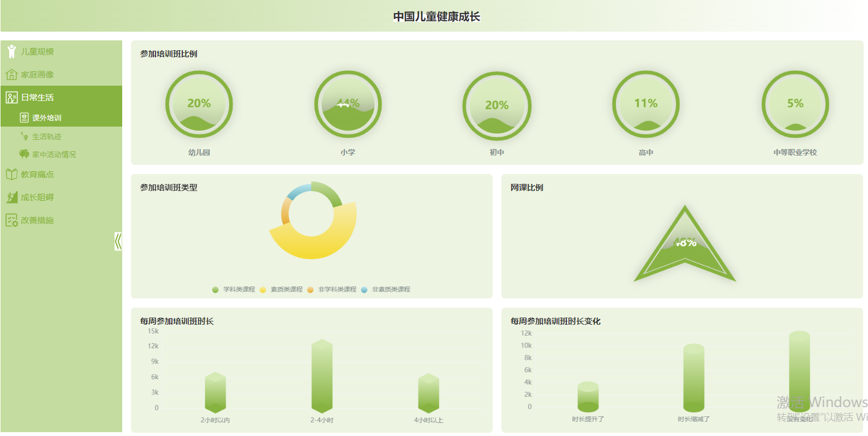Click the 教育痛点 book icon
The image size is (868, 436).
click(x=11, y=174)
